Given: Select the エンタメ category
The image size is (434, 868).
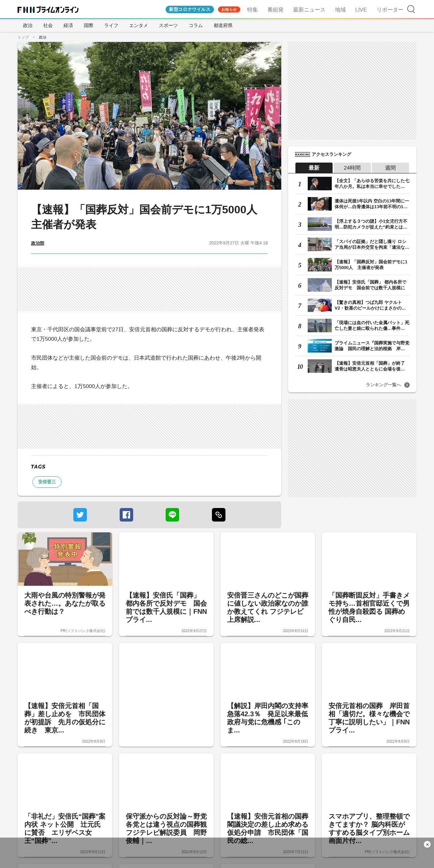Looking at the screenshot, I should click(x=139, y=25).
